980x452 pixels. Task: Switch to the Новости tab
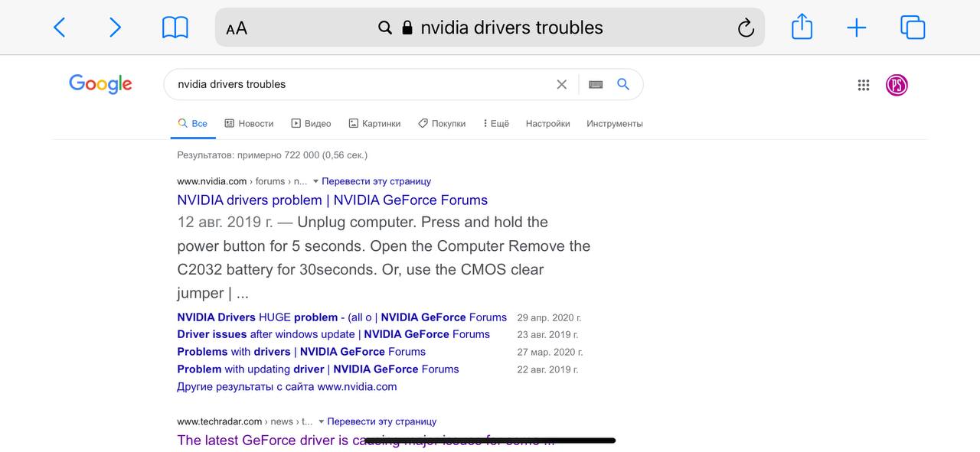pyautogui.click(x=249, y=123)
